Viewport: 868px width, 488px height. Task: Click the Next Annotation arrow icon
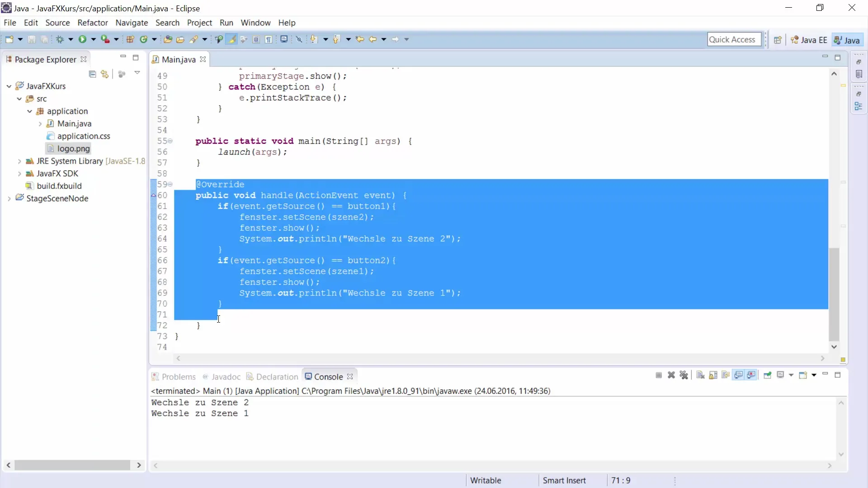pos(314,40)
